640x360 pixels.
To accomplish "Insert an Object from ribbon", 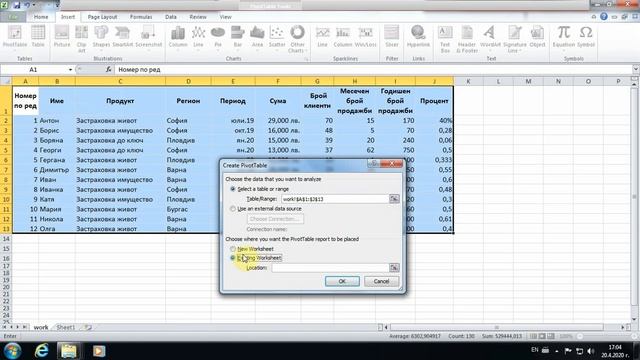I will pyautogui.click(x=537, y=37).
